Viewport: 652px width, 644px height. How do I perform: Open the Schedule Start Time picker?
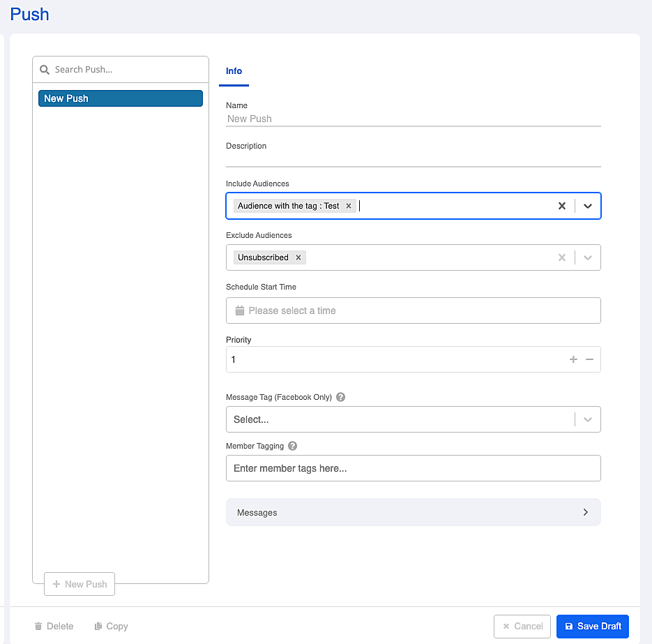[414, 310]
